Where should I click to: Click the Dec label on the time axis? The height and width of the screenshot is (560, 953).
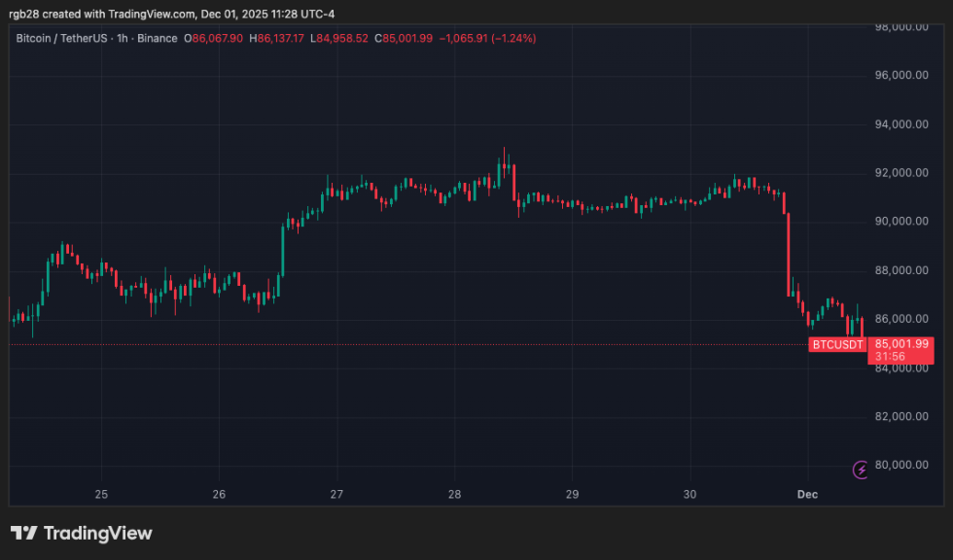[807, 495]
